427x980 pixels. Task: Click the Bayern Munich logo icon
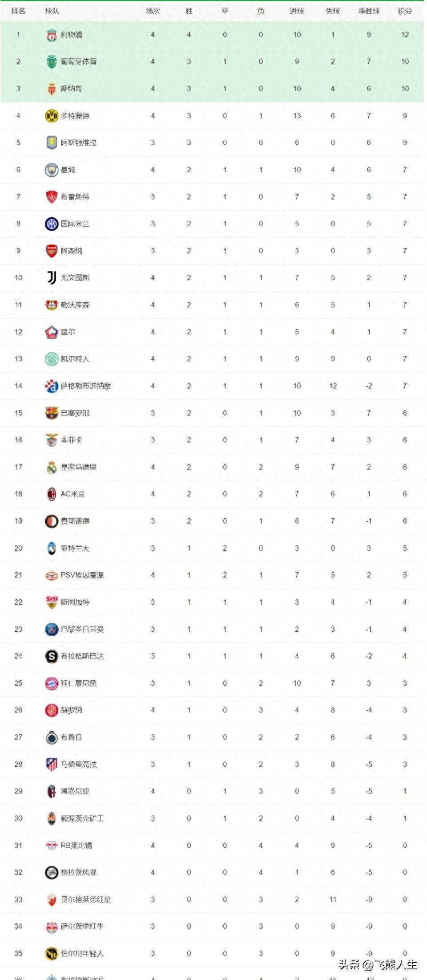[x=52, y=683]
